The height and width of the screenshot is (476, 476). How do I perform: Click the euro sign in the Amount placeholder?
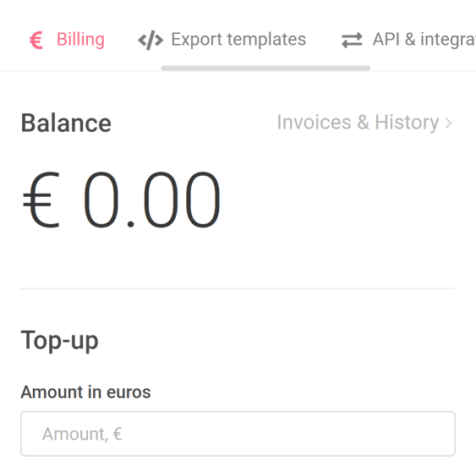click(x=118, y=434)
